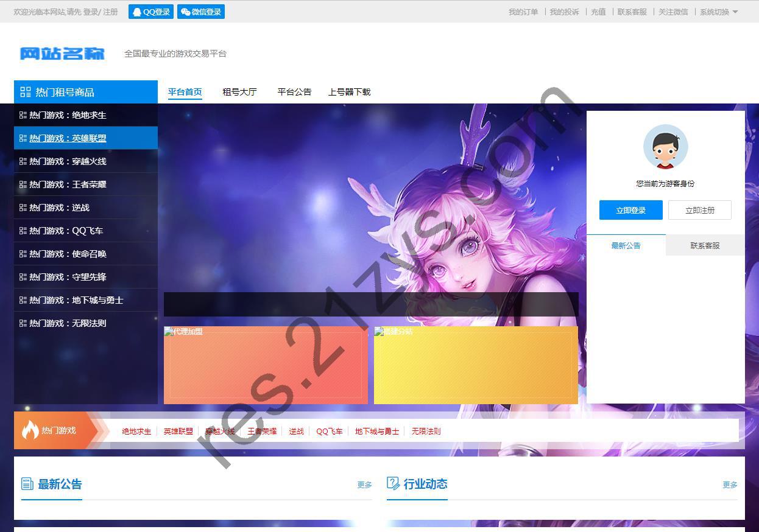Open sidebar item 热门游戏：英雄联盟
759x532 pixels.
pos(86,138)
